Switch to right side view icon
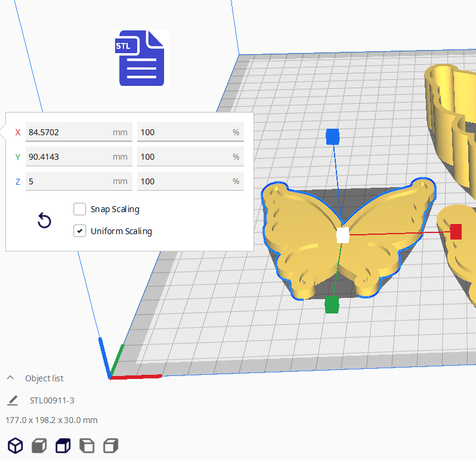The height and width of the screenshot is (460, 476). click(x=110, y=445)
